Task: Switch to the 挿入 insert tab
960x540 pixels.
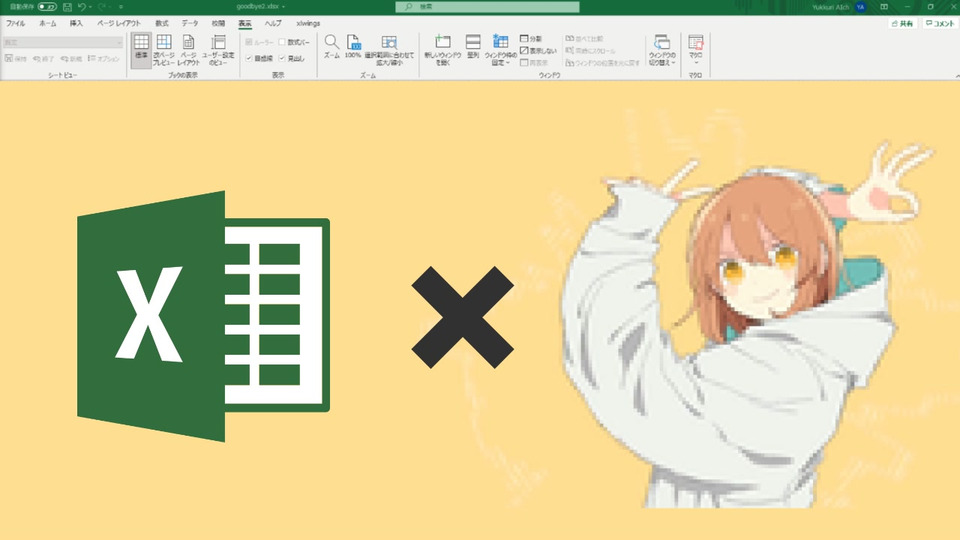Action: pos(76,23)
